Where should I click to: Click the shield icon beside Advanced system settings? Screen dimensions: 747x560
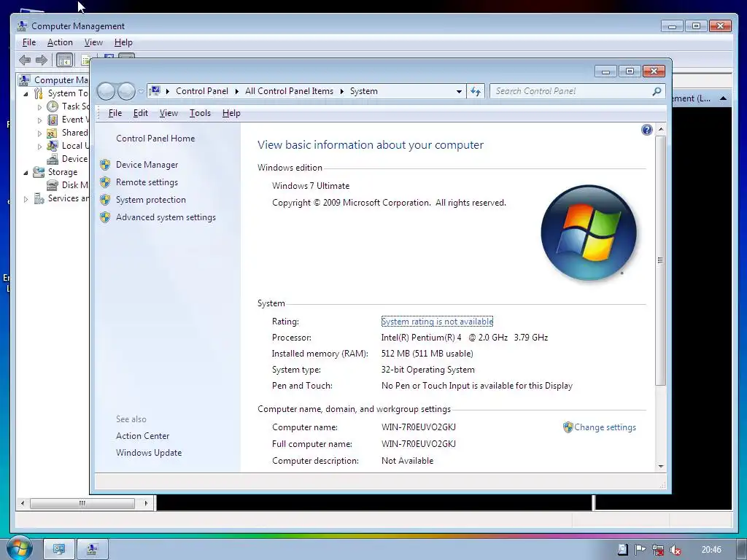click(105, 217)
